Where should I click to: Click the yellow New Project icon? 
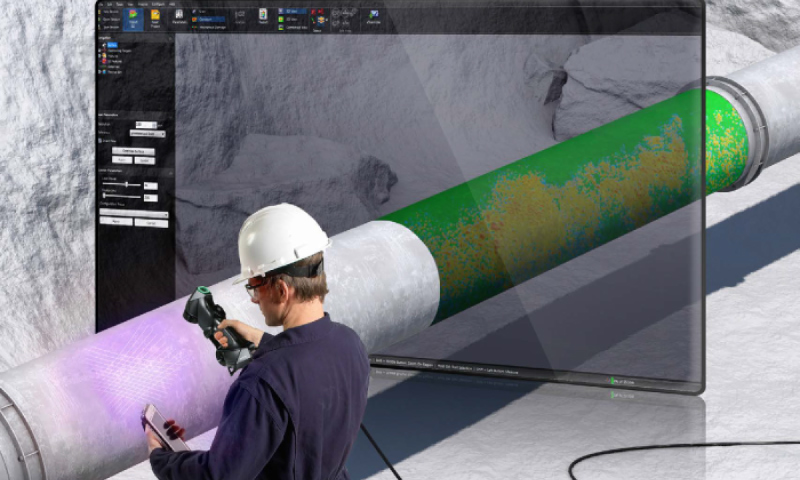coord(156,18)
